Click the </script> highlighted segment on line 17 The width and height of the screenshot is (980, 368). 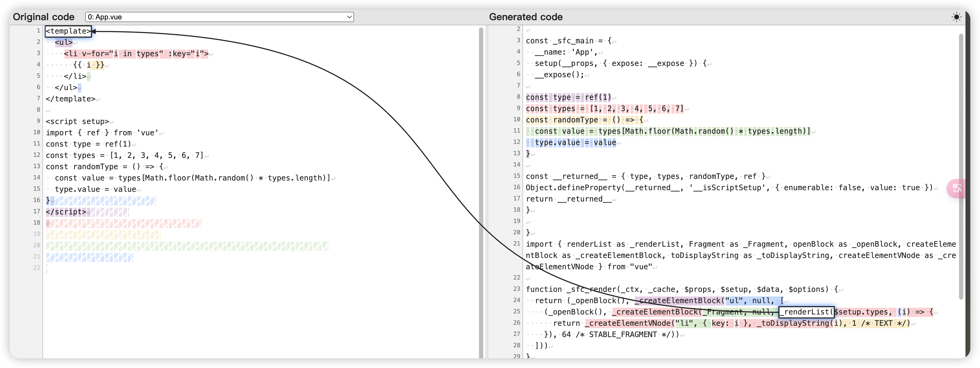tap(66, 212)
